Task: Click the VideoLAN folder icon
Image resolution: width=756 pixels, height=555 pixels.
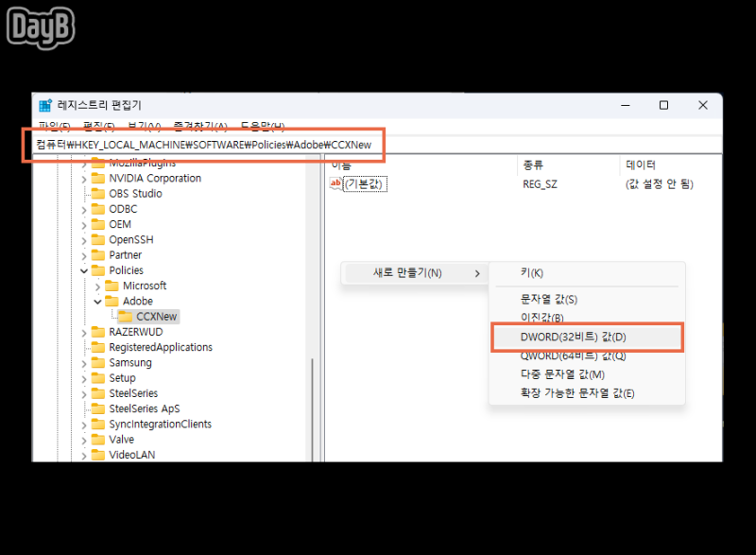Action: point(98,455)
